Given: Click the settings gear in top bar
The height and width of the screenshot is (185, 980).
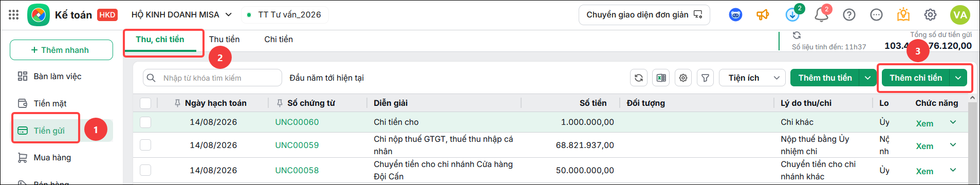Looking at the screenshot, I should (x=930, y=15).
